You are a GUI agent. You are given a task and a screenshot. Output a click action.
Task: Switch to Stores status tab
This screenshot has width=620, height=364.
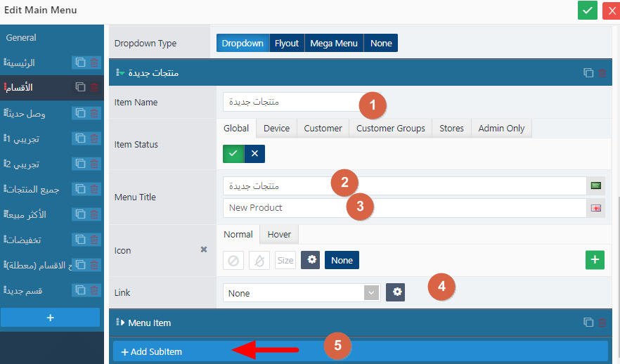click(x=451, y=129)
